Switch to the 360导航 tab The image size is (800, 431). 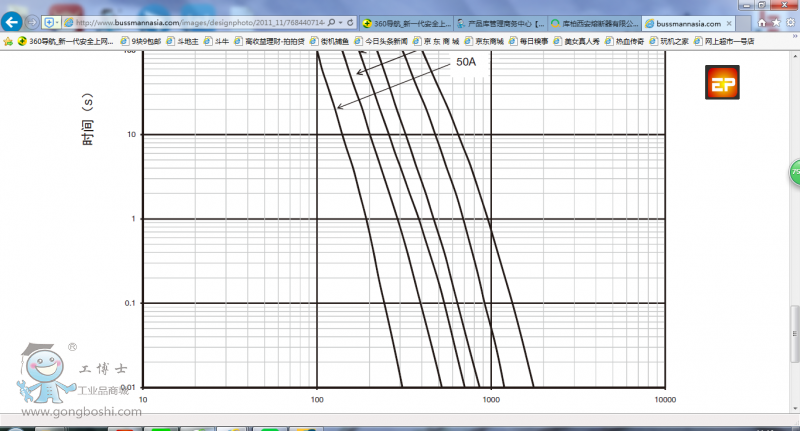405,22
